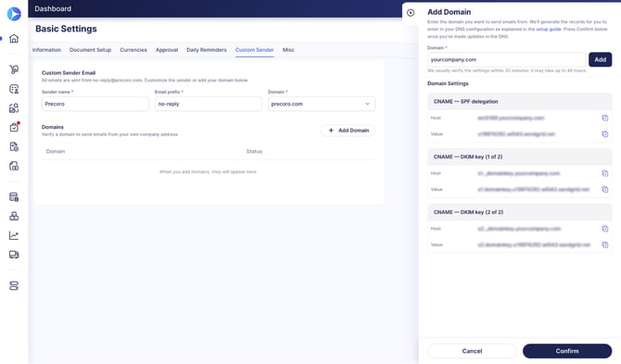Open the calculator/budget sidebar icon

pos(14,197)
